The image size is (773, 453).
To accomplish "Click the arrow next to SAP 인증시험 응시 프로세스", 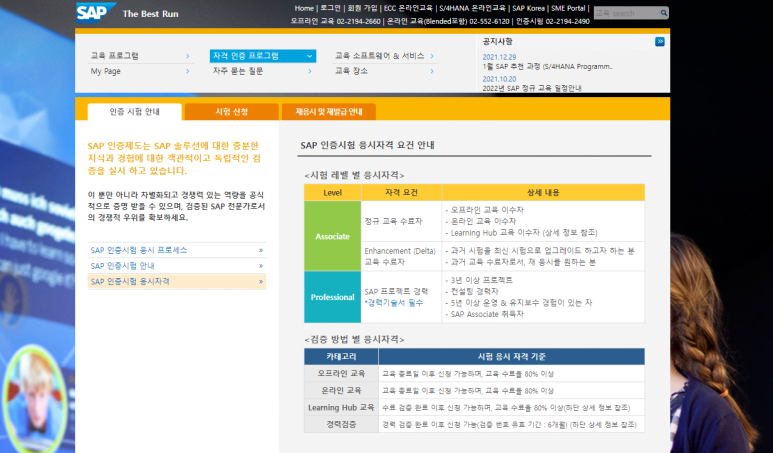I will [261, 250].
